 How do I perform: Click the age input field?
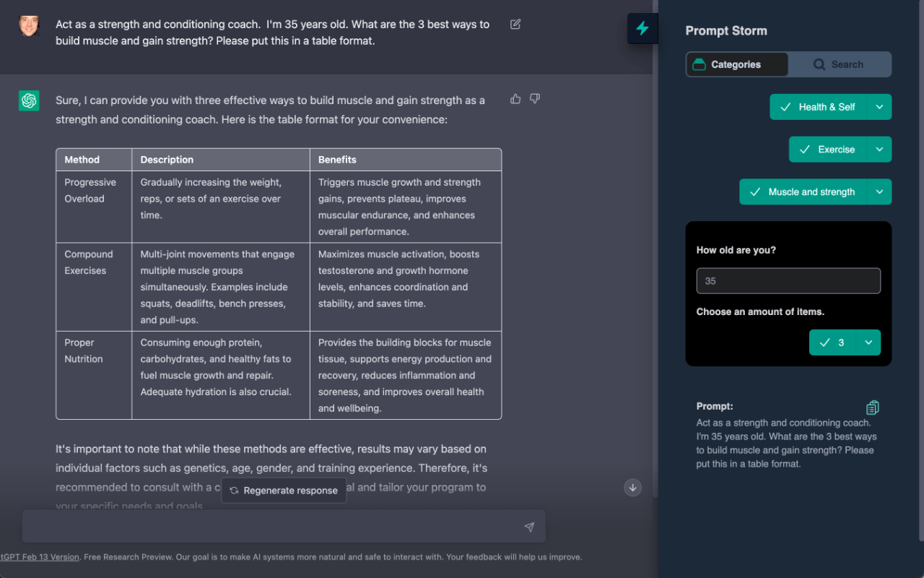788,281
